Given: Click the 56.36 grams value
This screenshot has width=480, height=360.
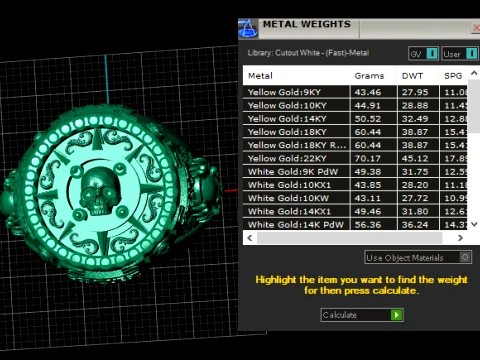Looking at the screenshot, I should coord(367,225).
